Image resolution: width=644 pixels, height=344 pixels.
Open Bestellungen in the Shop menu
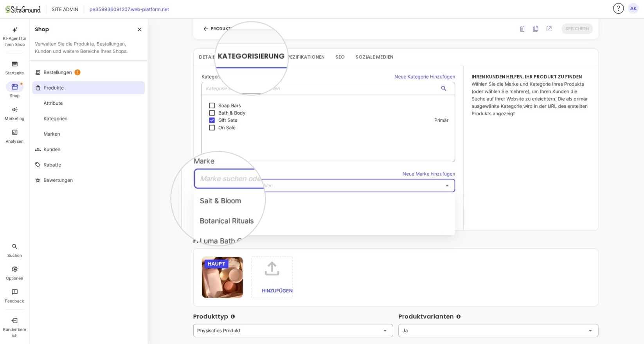click(88, 72)
